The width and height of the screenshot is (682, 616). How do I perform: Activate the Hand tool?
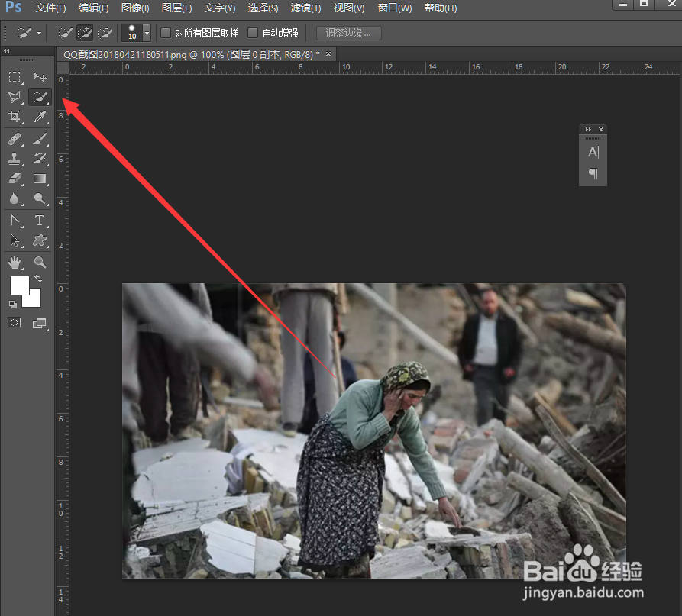coord(15,263)
